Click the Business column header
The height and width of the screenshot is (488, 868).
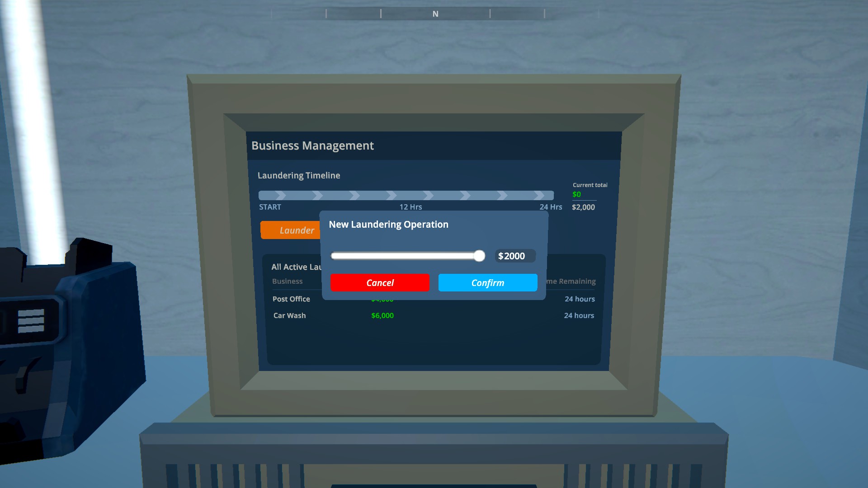287,281
